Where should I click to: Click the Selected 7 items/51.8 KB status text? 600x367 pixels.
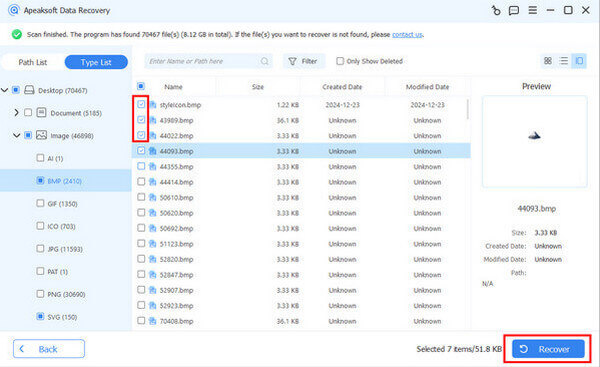pos(459,349)
